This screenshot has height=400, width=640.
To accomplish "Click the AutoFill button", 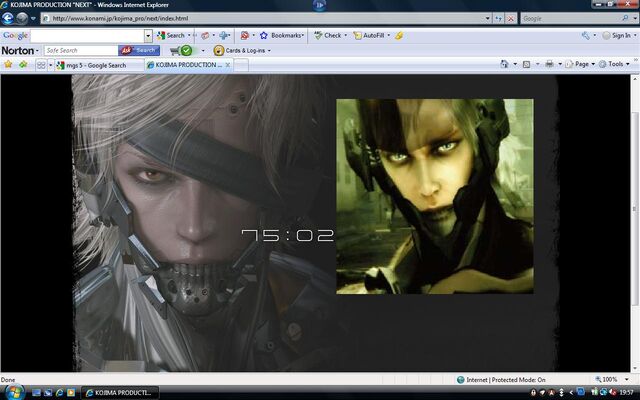I will (x=369, y=36).
